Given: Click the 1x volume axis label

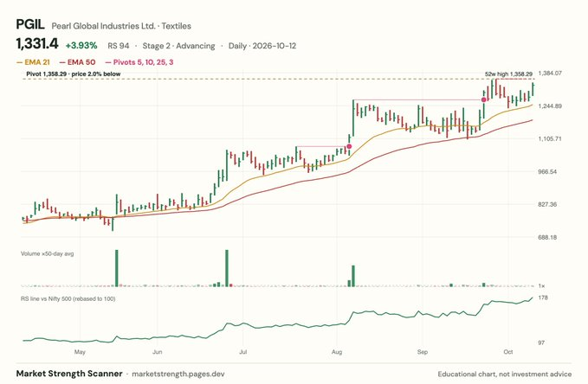Looking at the screenshot, I should coord(541,286).
